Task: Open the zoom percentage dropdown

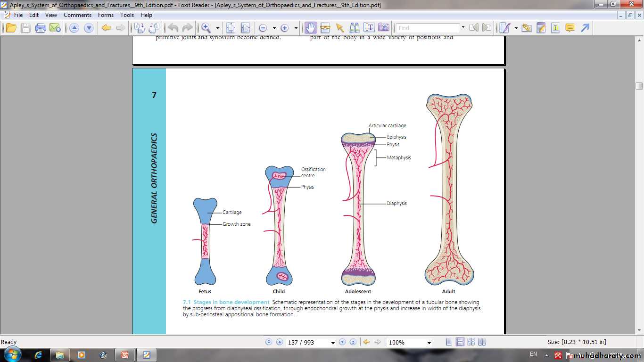Action: point(429,343)
